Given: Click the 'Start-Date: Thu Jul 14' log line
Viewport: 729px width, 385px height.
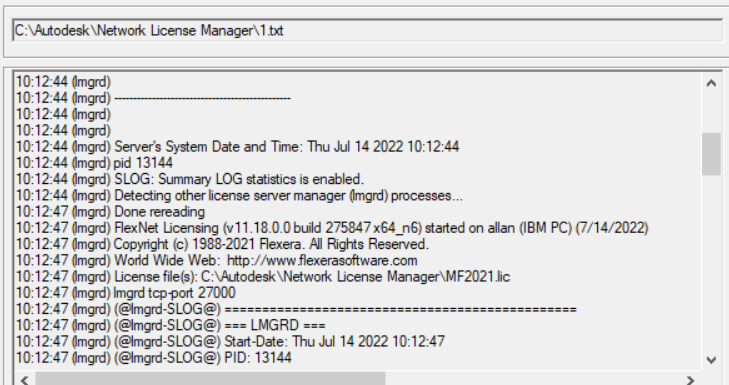Looking at the screenshot, I should pyautogui.click(x=230, y=342).
